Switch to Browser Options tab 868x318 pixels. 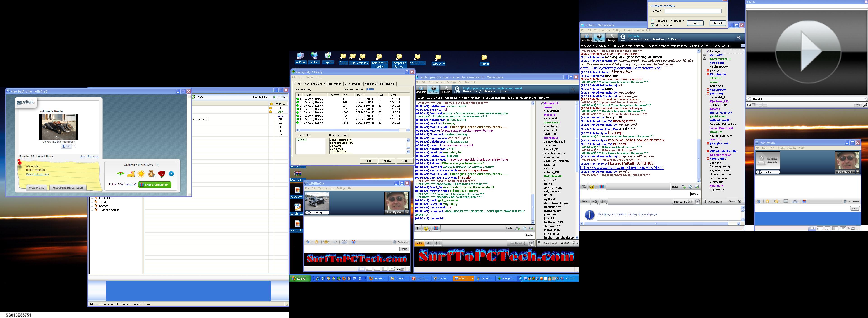(354, 84)
